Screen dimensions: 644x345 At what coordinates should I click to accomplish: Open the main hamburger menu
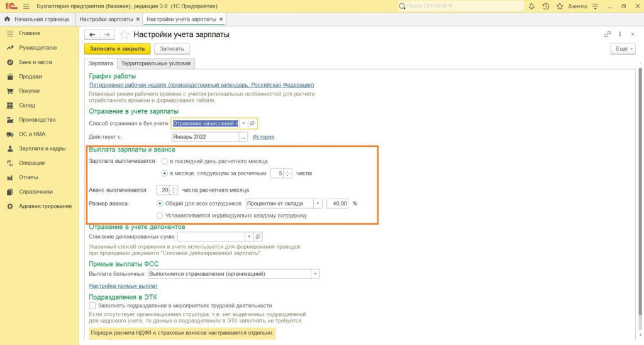point(25,6)
